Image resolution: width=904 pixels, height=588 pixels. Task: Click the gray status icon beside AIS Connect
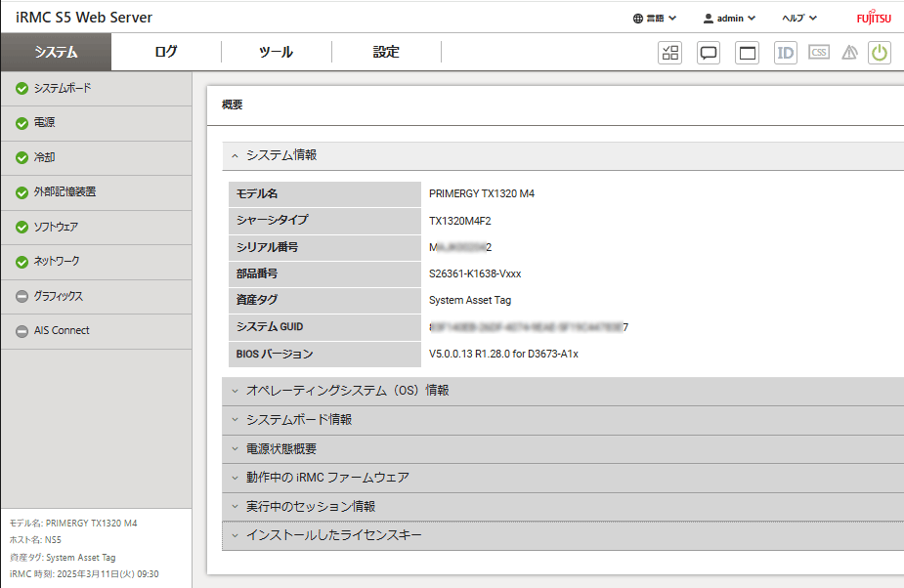22,331
